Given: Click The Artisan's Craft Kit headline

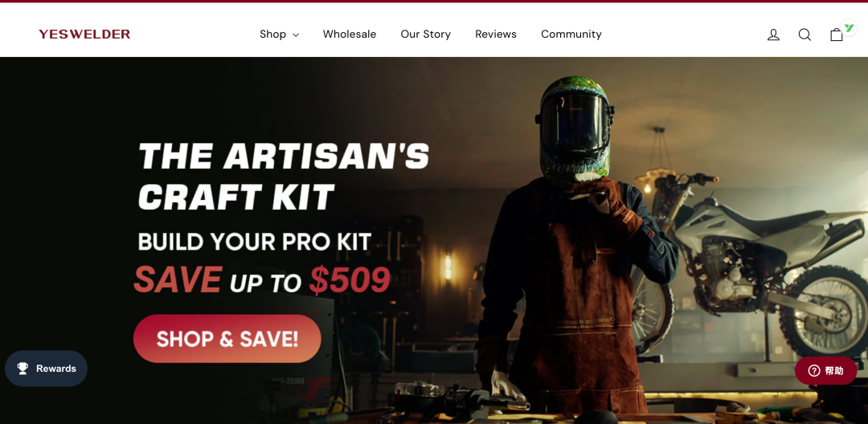Looking at the screenshot, I should pyautogui.click(x=284, y=177).
